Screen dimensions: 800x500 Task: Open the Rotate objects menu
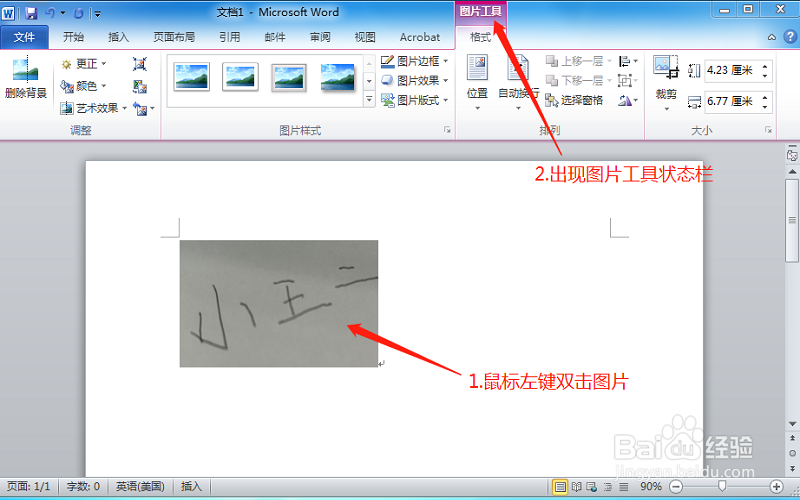point(628,100)
